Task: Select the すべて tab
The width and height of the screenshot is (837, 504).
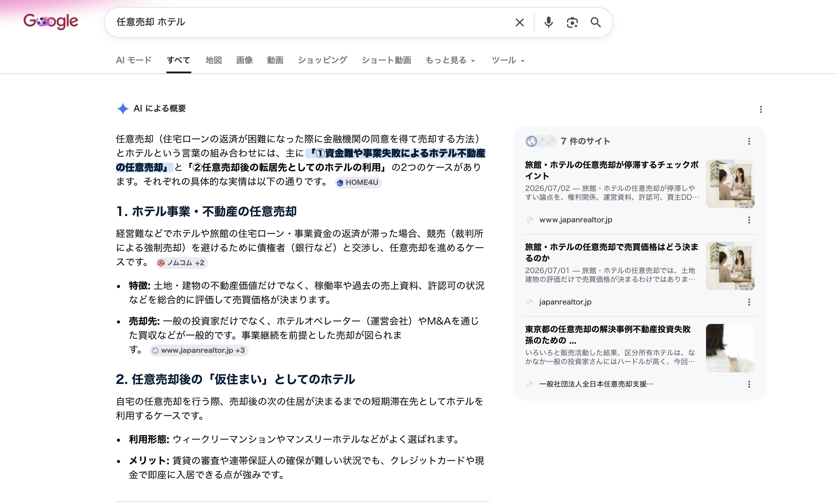Action: click(x=178, y=60)
